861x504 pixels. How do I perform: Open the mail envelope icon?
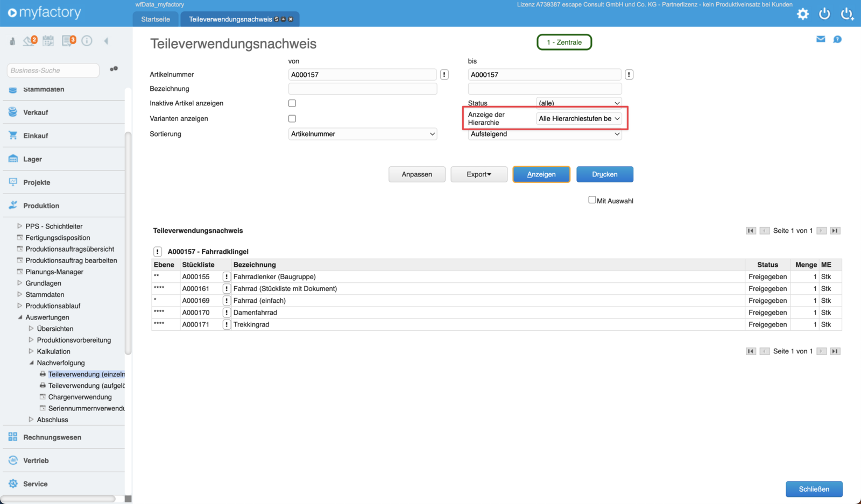821,39
